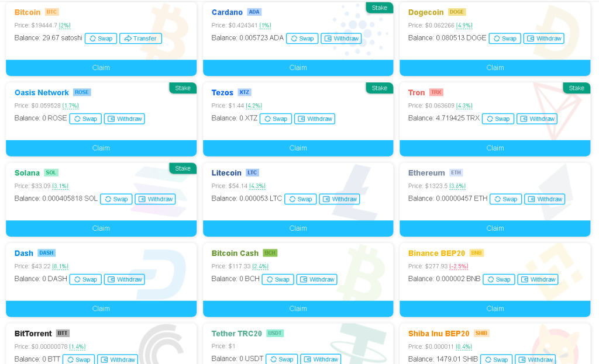The width and height of the screenshot is (599, 364).
Task: Swap Bitcoin Cash BCH balance
Action: [278, 279]
